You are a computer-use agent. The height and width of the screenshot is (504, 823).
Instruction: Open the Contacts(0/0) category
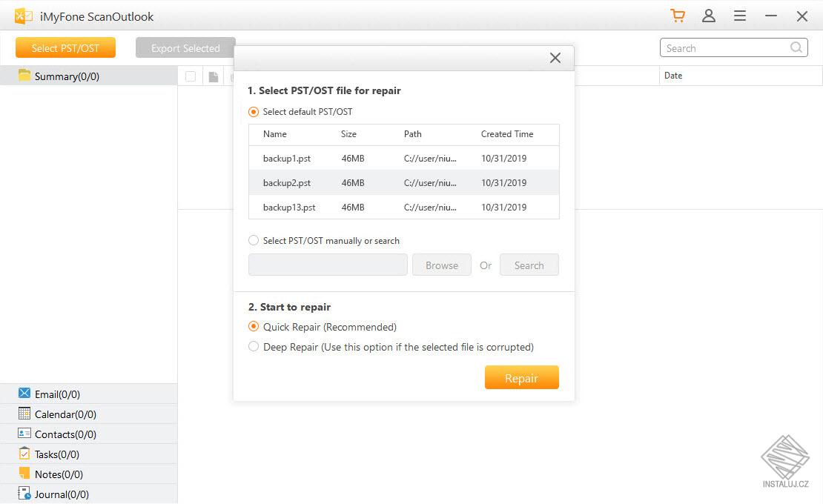[89, 434]
